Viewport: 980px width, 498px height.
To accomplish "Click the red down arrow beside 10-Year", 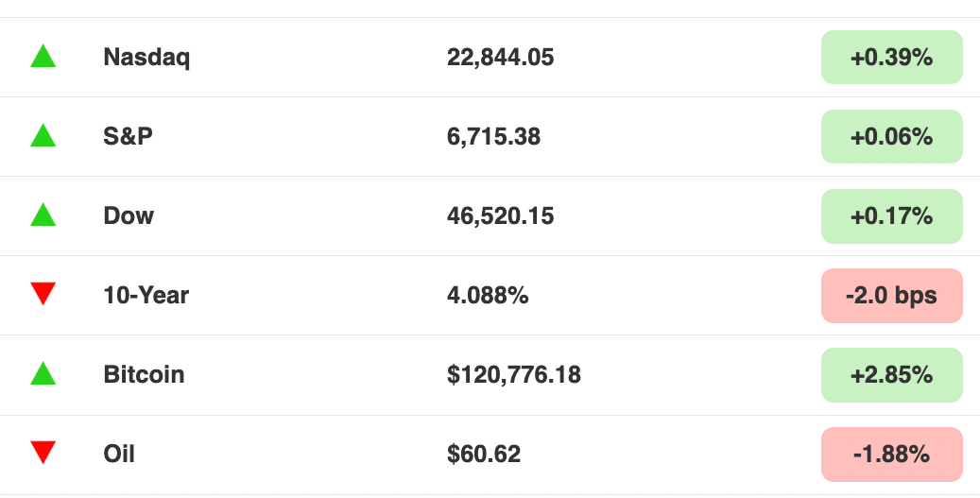I will pyautogui.click(x=43, y=294).
